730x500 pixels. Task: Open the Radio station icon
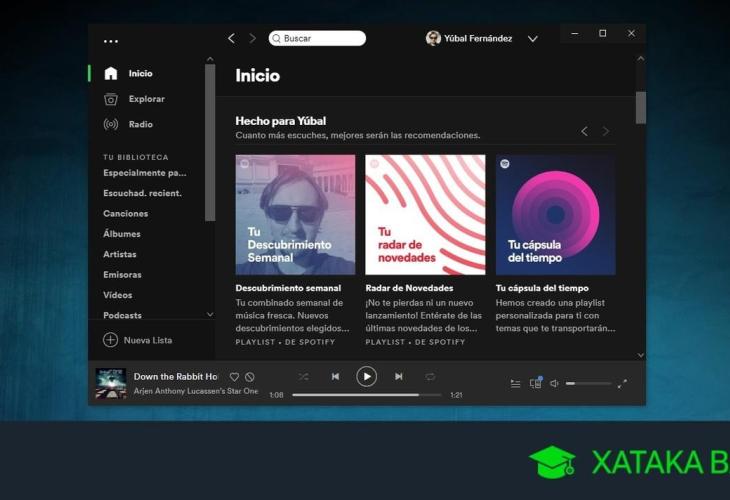tap(111, 124)
